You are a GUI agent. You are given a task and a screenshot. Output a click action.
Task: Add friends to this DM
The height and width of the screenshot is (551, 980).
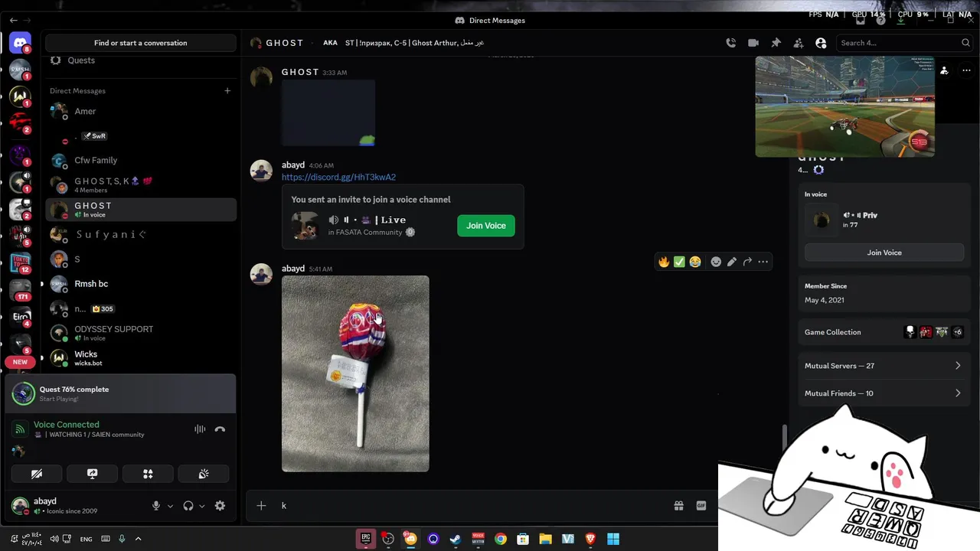click(799, 43)
